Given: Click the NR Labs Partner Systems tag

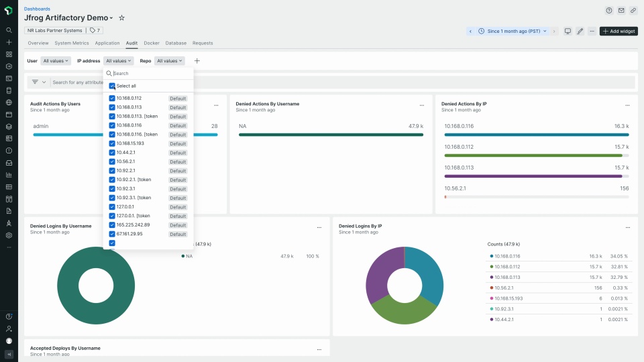Looking at the screenshot, I should pyautogui.click(x=54, y=30).
